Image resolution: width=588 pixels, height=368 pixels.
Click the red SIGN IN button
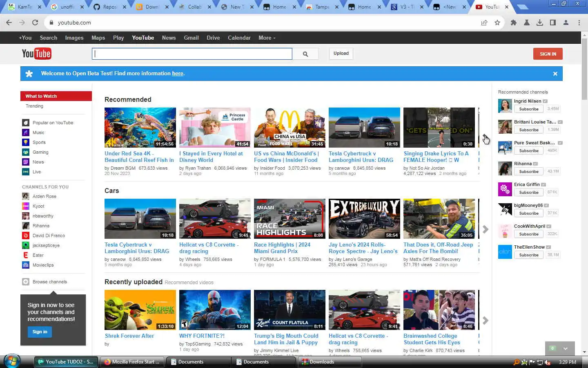(x=548, y=54)
